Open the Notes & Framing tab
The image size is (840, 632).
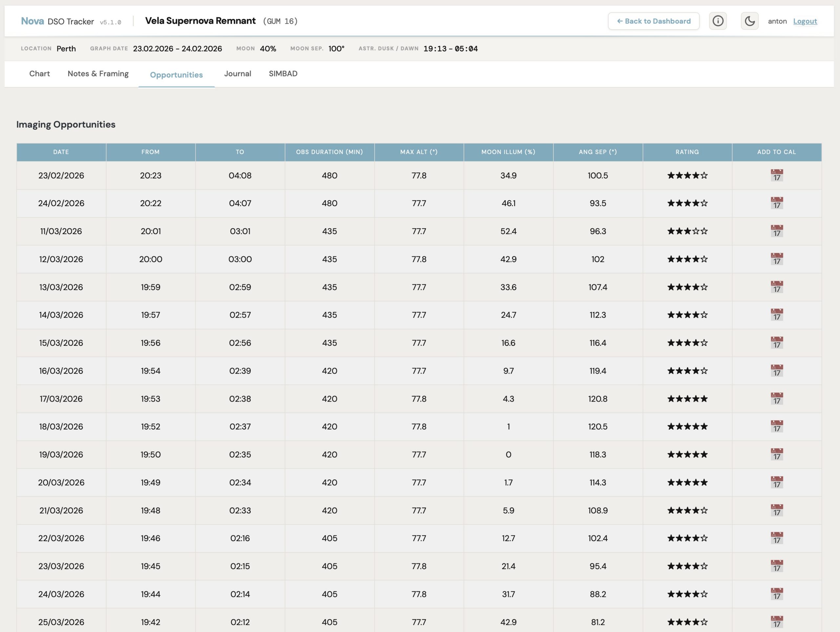98,74
